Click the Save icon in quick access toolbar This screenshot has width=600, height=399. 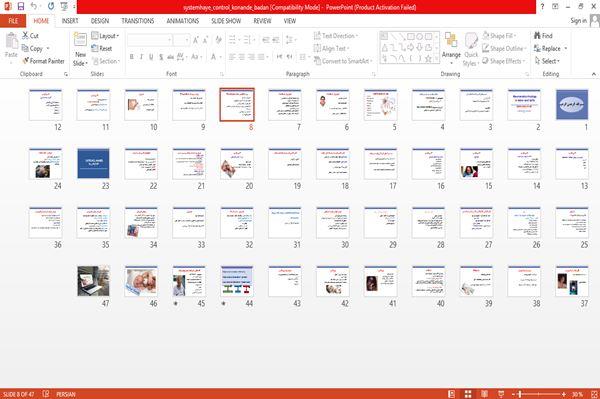21,7
